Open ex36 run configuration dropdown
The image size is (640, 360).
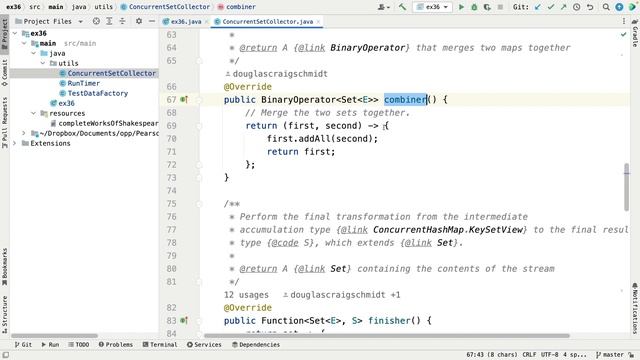click(433, 7)
